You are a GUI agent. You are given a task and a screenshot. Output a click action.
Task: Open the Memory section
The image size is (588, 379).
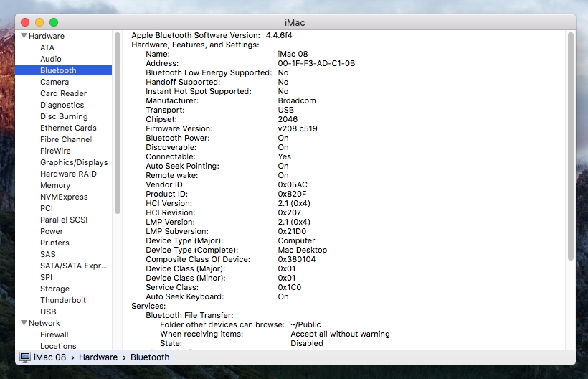[x=55, y=185]
